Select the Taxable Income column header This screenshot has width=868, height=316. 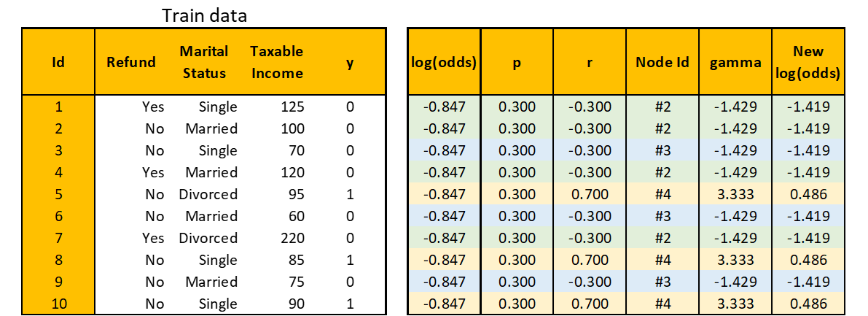click(276, 62)
